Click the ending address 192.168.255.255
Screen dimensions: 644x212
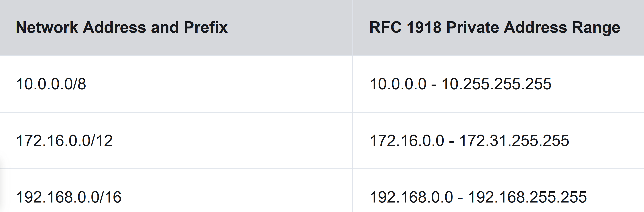coord(527,197)
